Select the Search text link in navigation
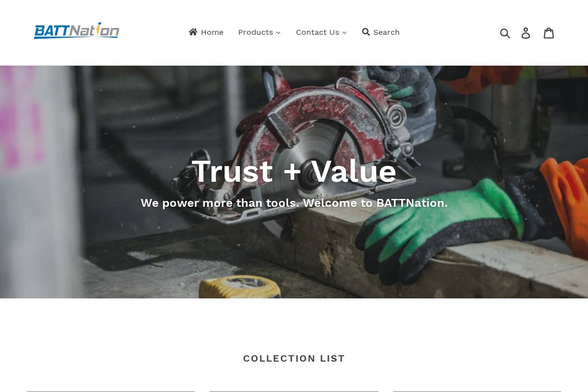588x392 pixels. 387,32
